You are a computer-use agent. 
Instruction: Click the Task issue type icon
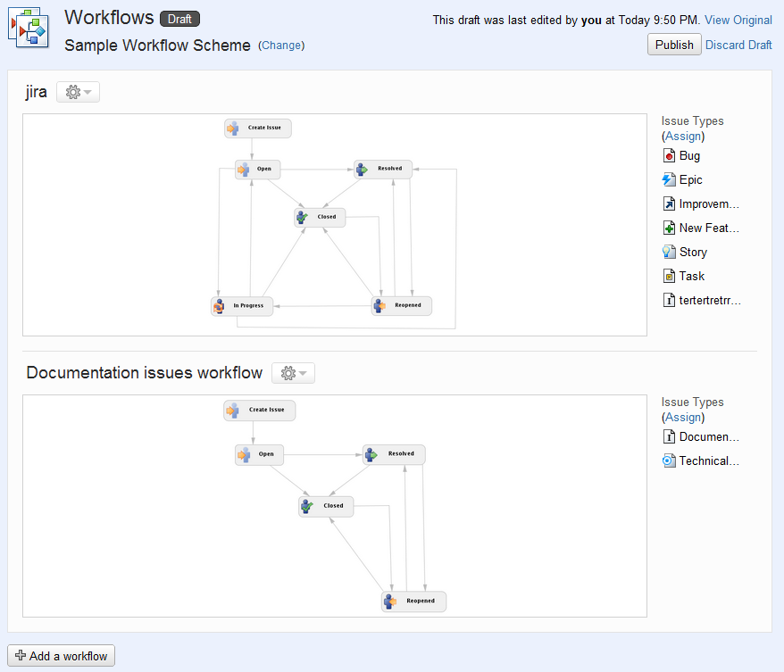(x=669, y=276)
